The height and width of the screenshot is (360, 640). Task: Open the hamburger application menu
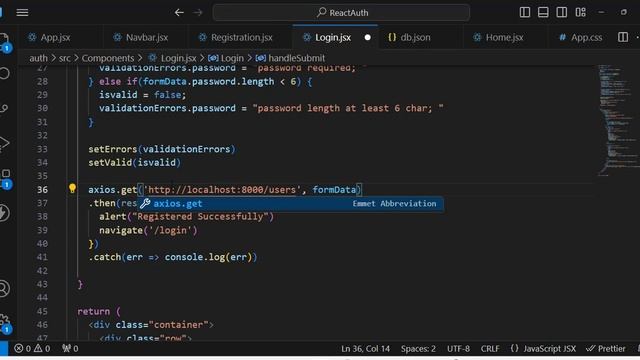pyautogui.click(x=22, y=13)
